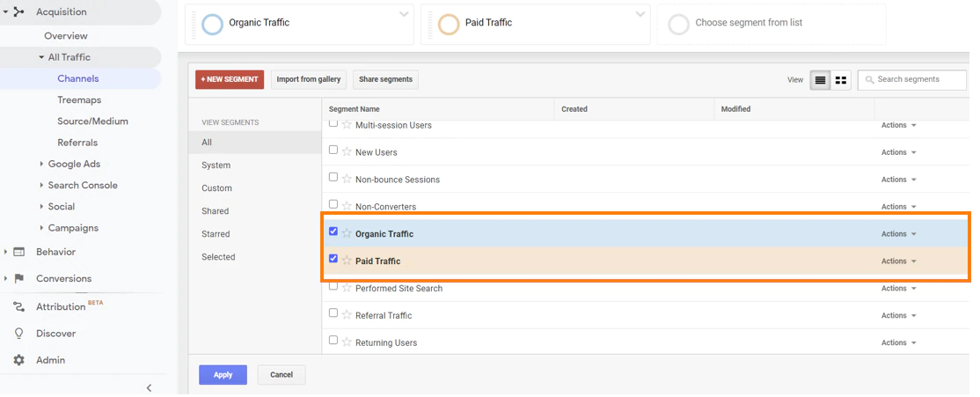The width and height of the screenshot is (980, 397).
Task: Check the Referral Traffic checkbox
Action: pos(333,312)
